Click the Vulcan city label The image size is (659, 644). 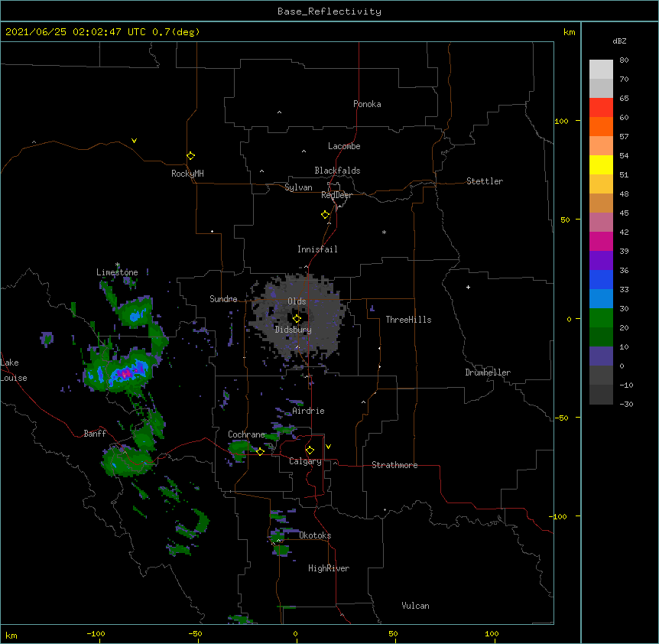[x=415, y=606]
